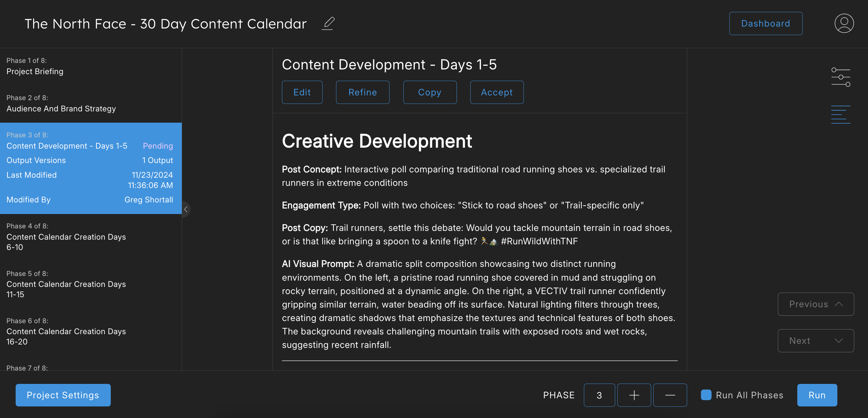Collapse the phases sidebar with the chevron
The height and width of the screenshot is (418, 868).
point(186,209)
